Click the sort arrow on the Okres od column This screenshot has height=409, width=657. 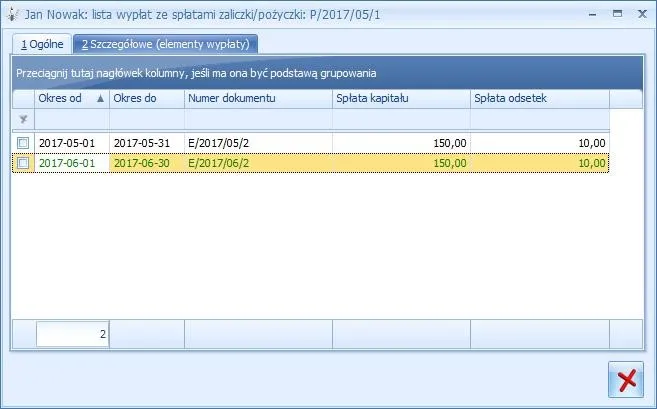pyautogui.click(x=99, y=99)
